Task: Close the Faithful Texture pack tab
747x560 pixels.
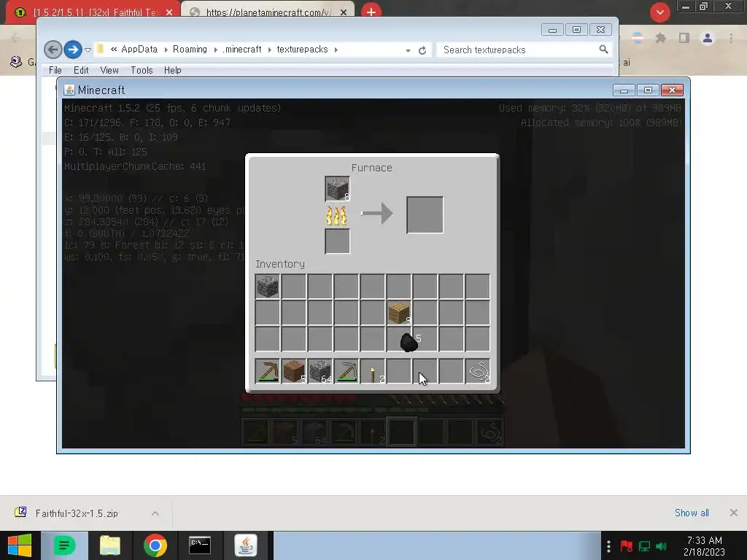Action: [x=169, y=12]
